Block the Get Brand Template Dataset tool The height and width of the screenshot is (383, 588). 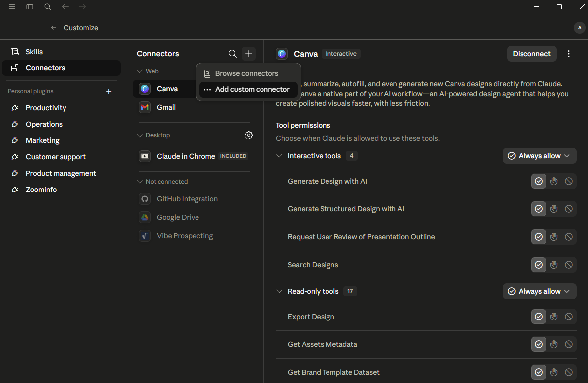point(569,372)
